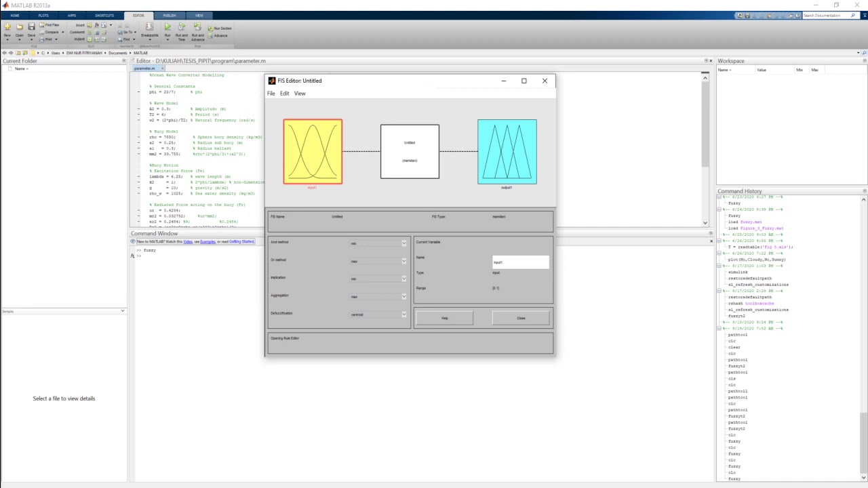
Task: Click the Compare files icon
Action: coord(43,32)
